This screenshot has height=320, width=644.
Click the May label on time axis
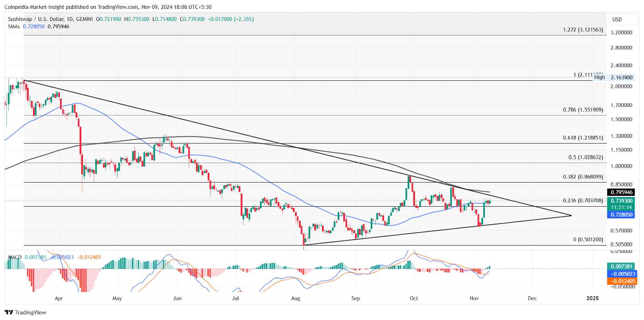(117, 298)
